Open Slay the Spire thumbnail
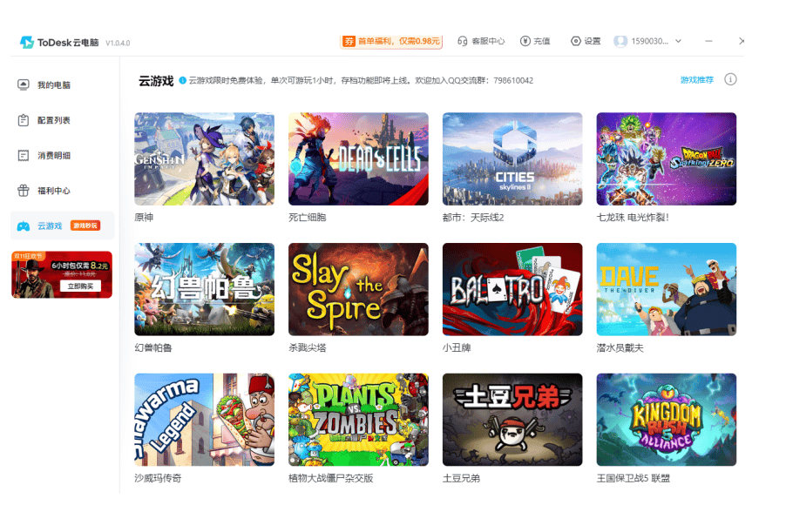 coord(358,290)
